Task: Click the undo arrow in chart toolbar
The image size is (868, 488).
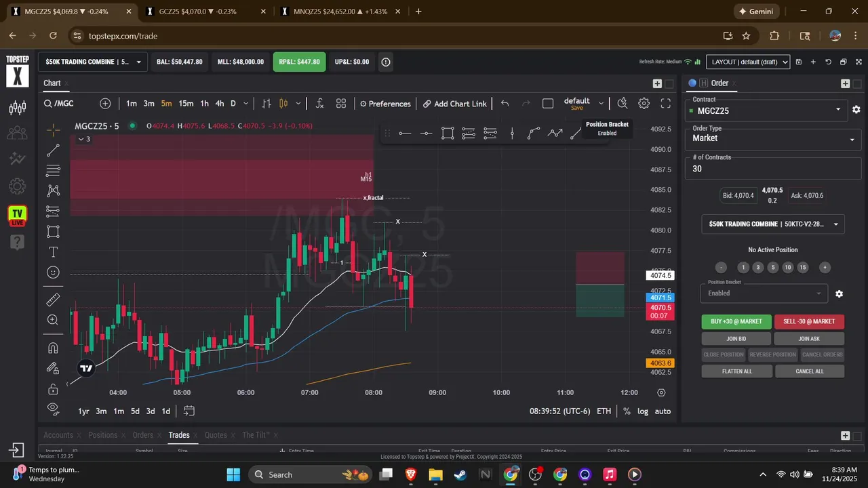Action: tap(505, 104)
